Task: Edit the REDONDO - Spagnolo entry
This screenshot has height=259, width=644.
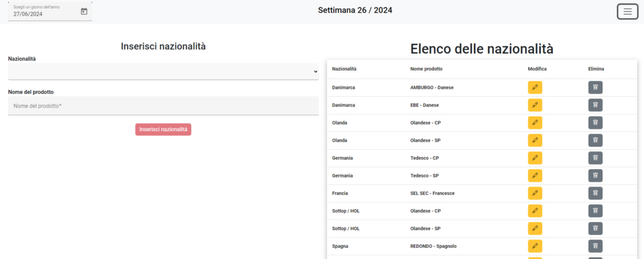Action: [x=535, y=246]
